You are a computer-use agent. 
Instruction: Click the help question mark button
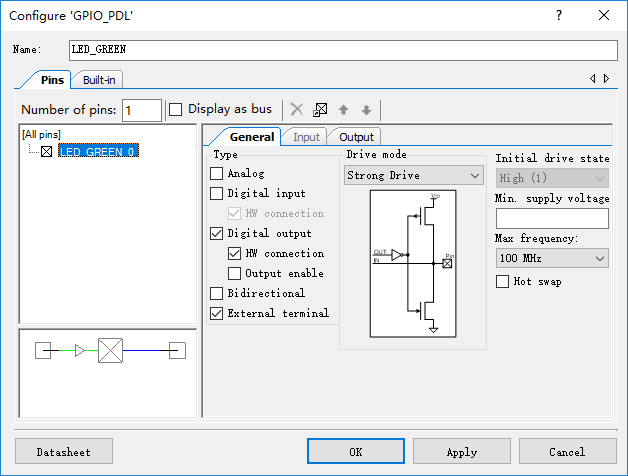559,16
